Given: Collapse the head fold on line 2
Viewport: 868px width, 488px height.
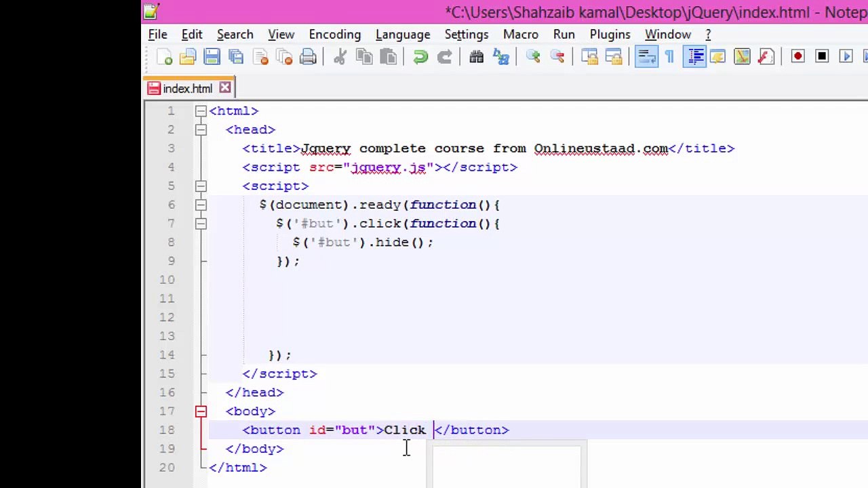Looking at the screenshot, I should coord(201,129).
